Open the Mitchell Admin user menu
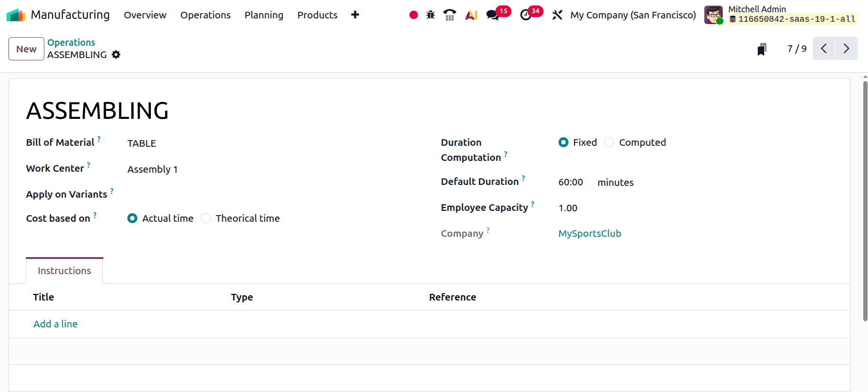868x392 pixels. click(x=781, y=15)
